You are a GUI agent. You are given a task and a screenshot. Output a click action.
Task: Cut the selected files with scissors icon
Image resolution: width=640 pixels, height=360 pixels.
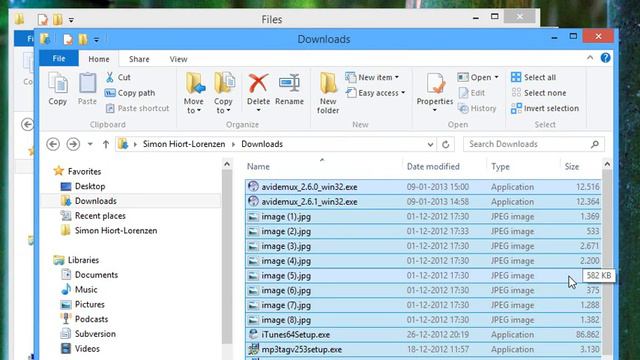[118, 77]
